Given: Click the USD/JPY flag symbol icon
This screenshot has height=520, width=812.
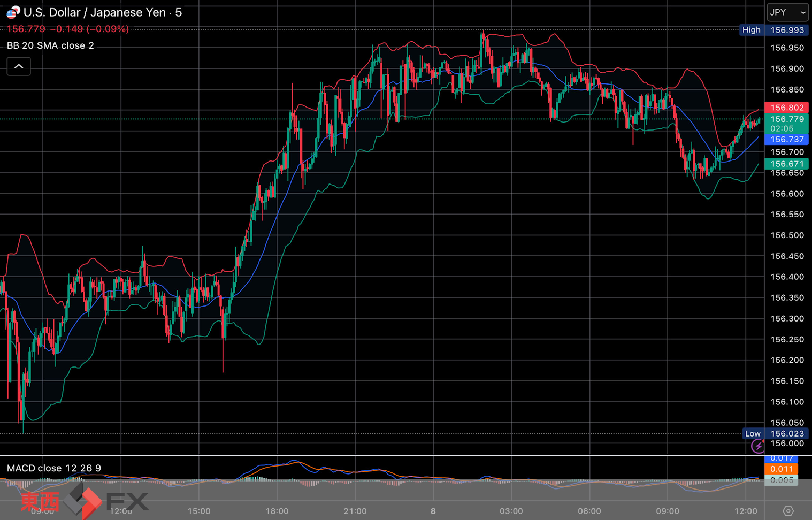Looking at the screenshot, I should (x=13, y=12).
